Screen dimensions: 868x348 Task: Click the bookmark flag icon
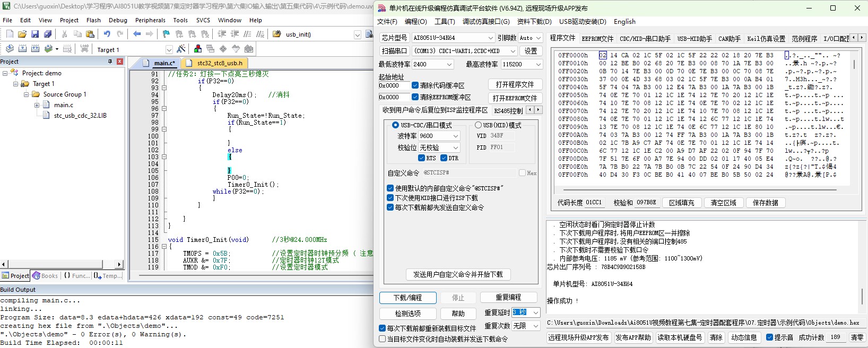point(166,34)
